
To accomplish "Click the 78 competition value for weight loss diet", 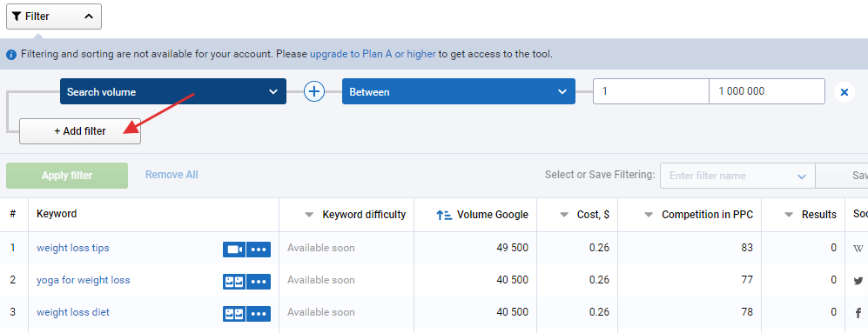I will (x=747, y=312).
